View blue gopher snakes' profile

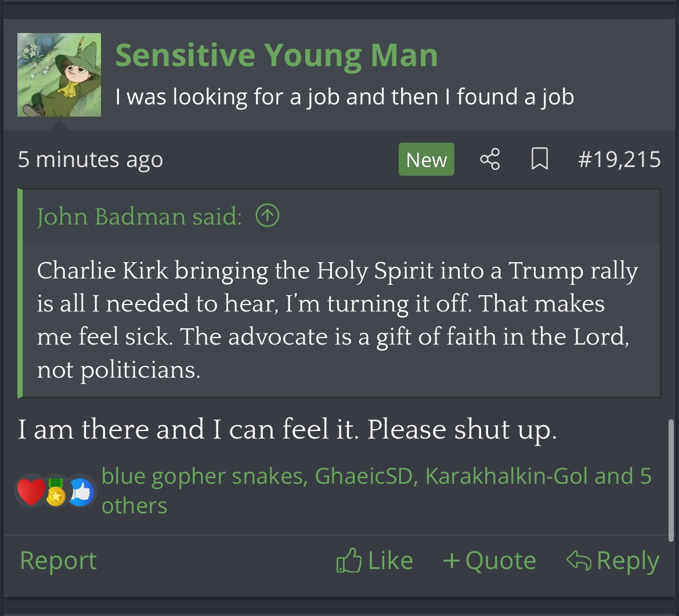point(203,476)
